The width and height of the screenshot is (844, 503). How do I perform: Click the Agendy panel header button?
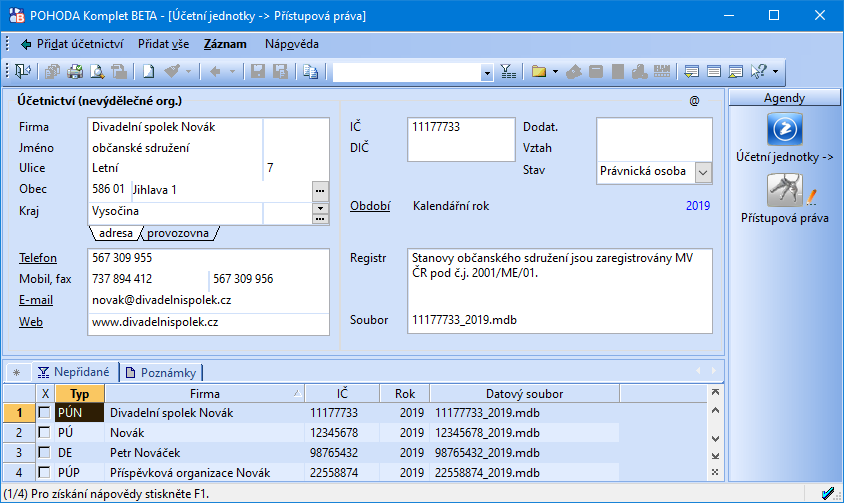pyautogui.click(x=784, y=98)
